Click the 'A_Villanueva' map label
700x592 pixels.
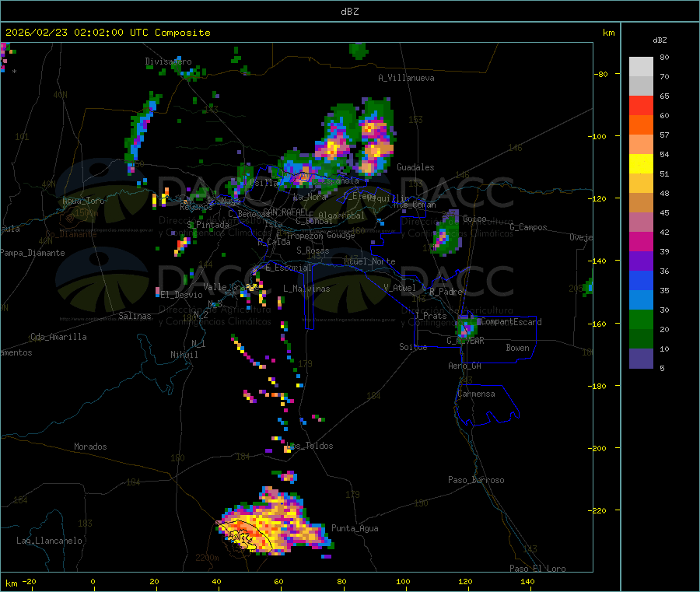pos(406,78)
